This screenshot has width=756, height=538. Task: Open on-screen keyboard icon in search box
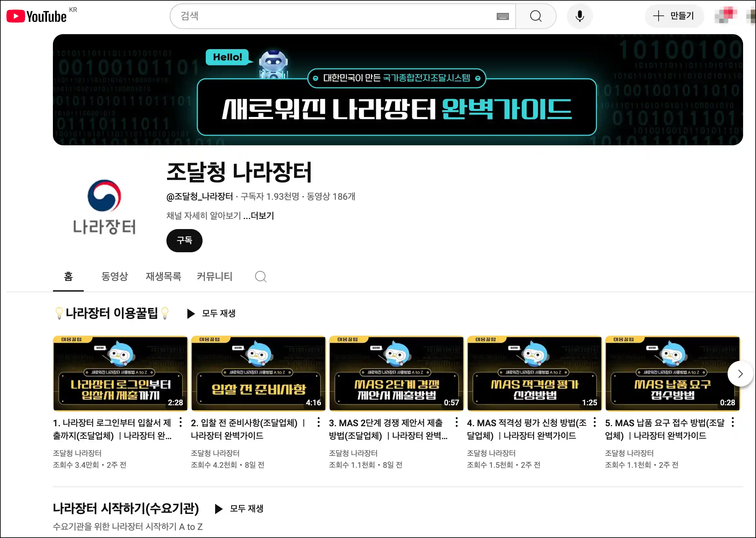pyautogui.click(x=502, y=16)
